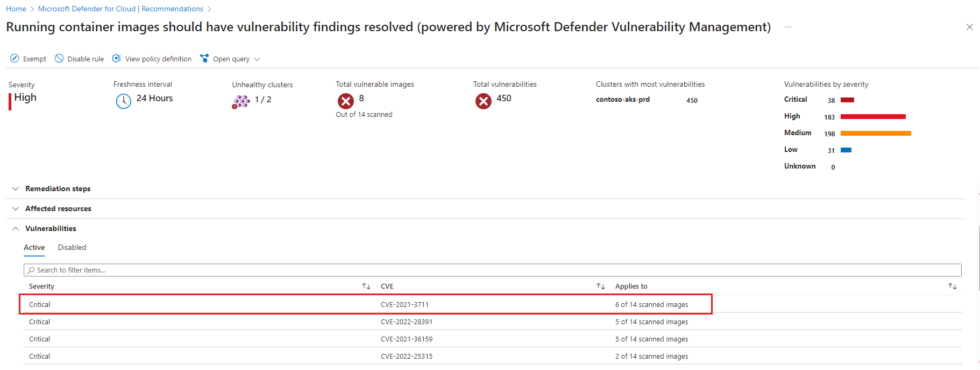Viewport: 980px width, 370px height.
Task: Click the ellipsis more options icon
Action: [788, 27]
